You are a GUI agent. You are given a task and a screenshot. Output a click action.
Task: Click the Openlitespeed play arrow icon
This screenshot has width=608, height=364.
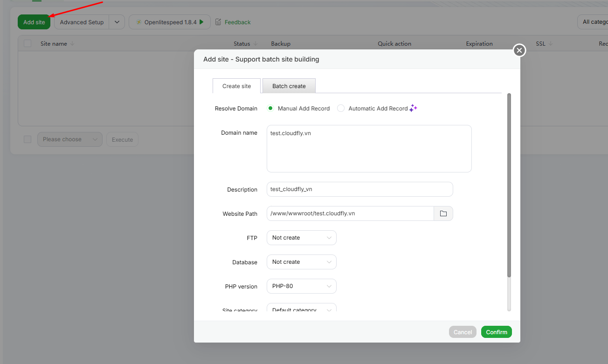click(201, 22)
